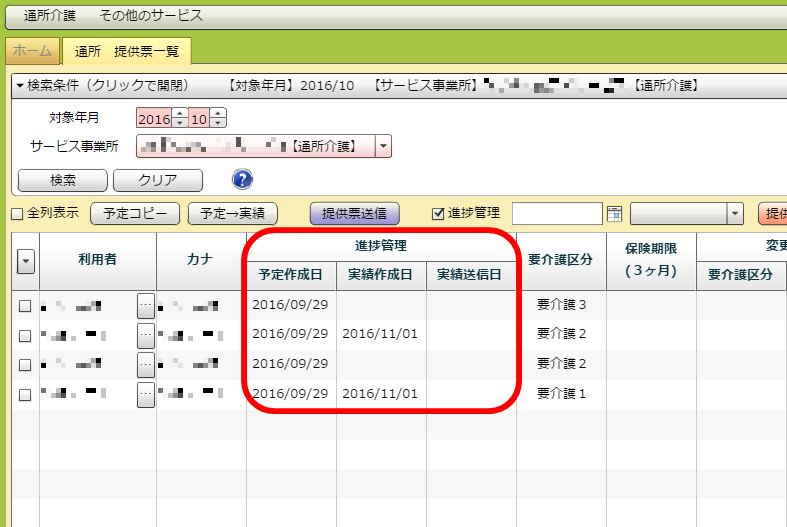Click the ellipsis button in fourth user row
The width and height of the screenshot is (787, 527).
pos(146,395)
